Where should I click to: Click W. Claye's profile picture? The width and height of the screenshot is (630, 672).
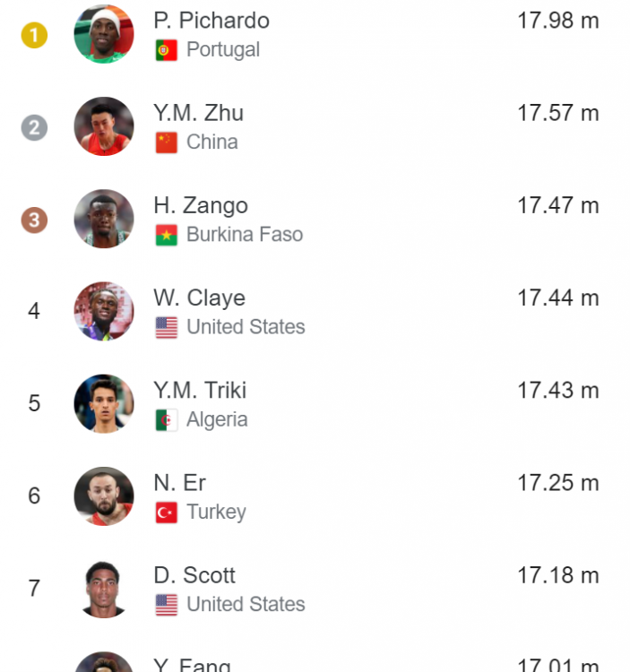click(x=104, y=311)
